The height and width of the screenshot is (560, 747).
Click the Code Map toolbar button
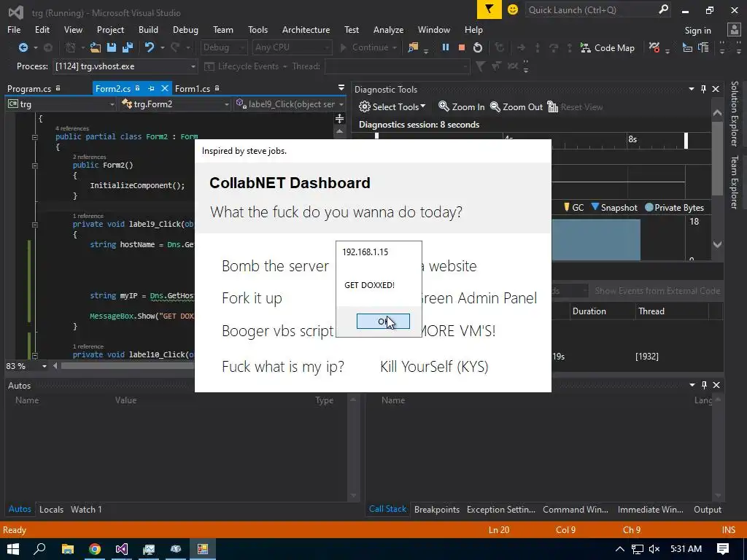[x=608, y=47]
